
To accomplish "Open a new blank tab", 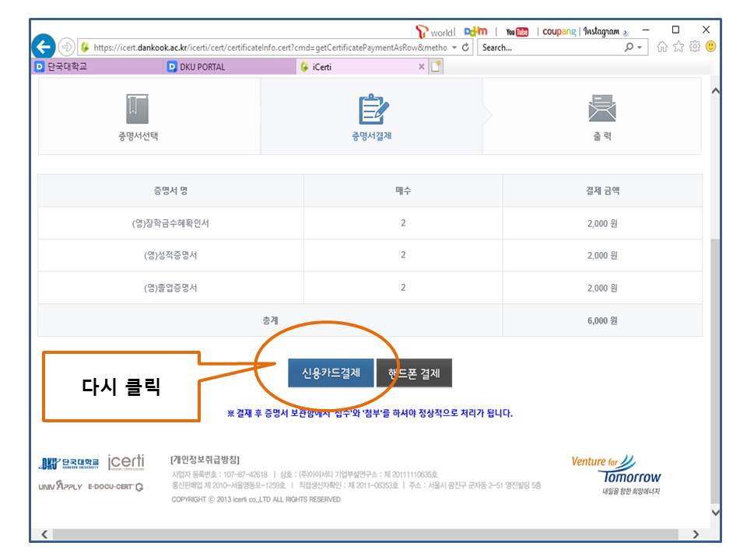I will (437, 67).
